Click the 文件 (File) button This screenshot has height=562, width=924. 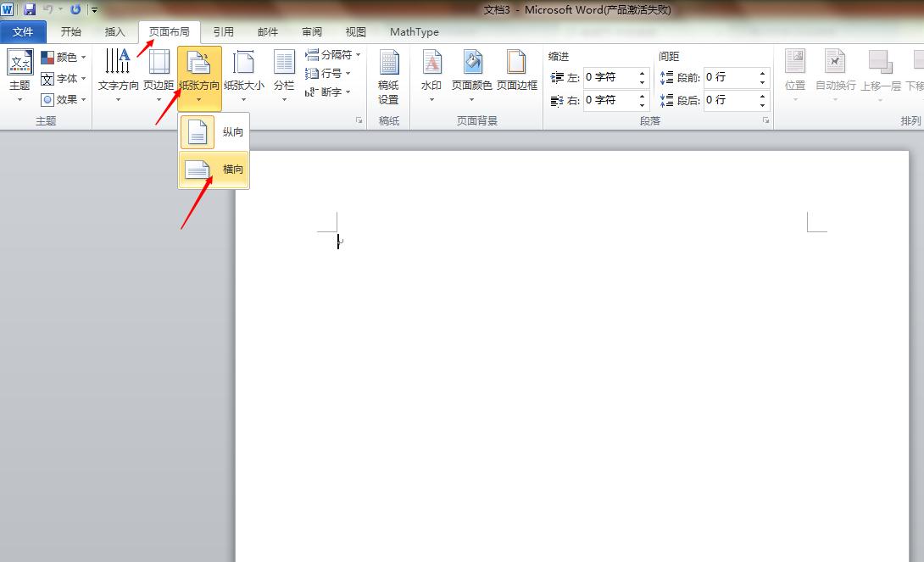[23, 31]
